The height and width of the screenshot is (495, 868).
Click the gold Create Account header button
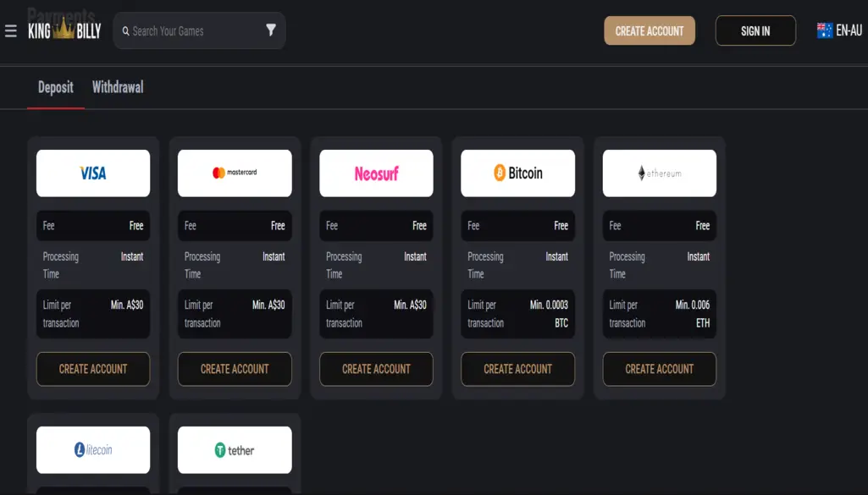650,31
